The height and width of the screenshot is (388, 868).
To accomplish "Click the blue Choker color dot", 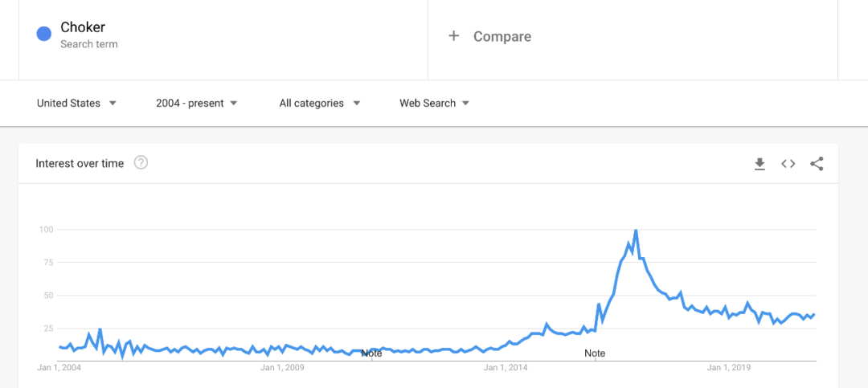I will click(x=44, y=34).
